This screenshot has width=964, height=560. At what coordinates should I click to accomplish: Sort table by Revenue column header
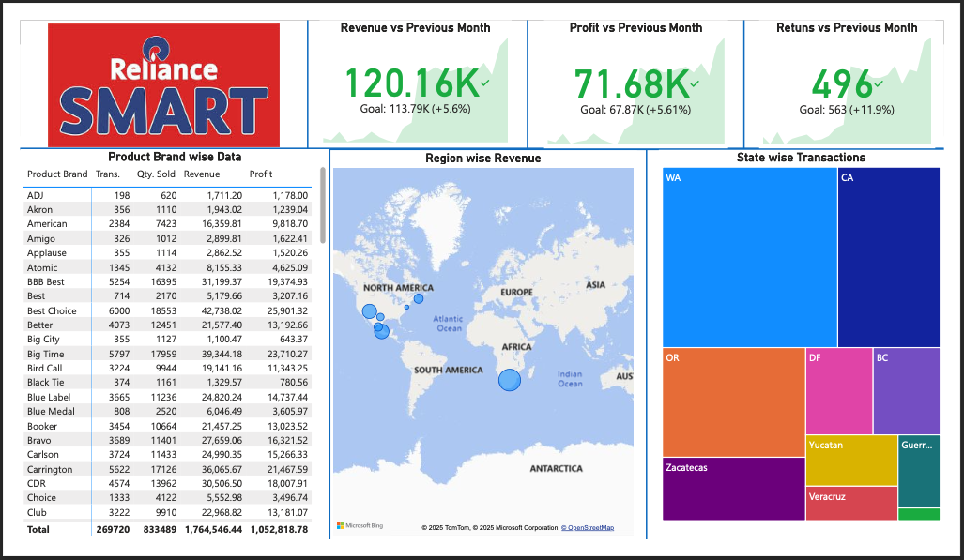pyautogui.click(x=202, y=174)
